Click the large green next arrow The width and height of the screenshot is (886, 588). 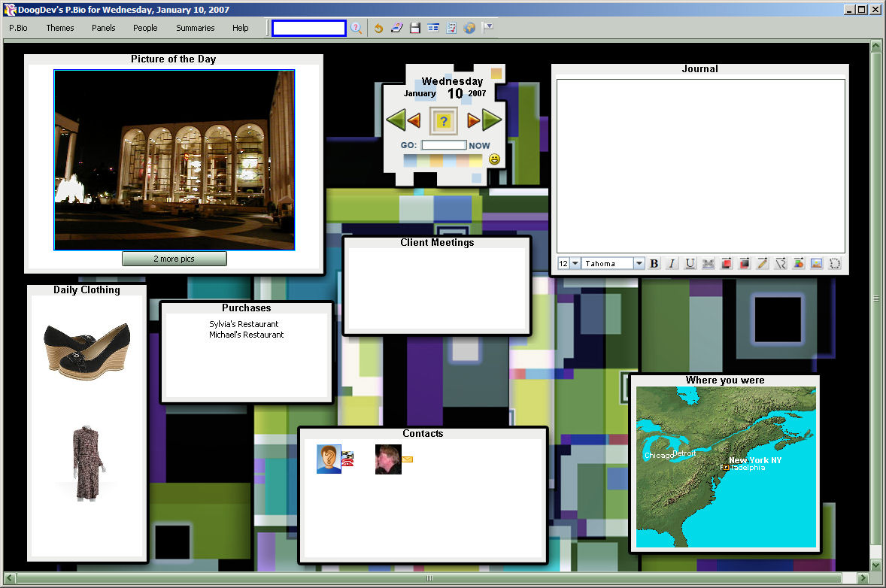(x=492, y=120)
